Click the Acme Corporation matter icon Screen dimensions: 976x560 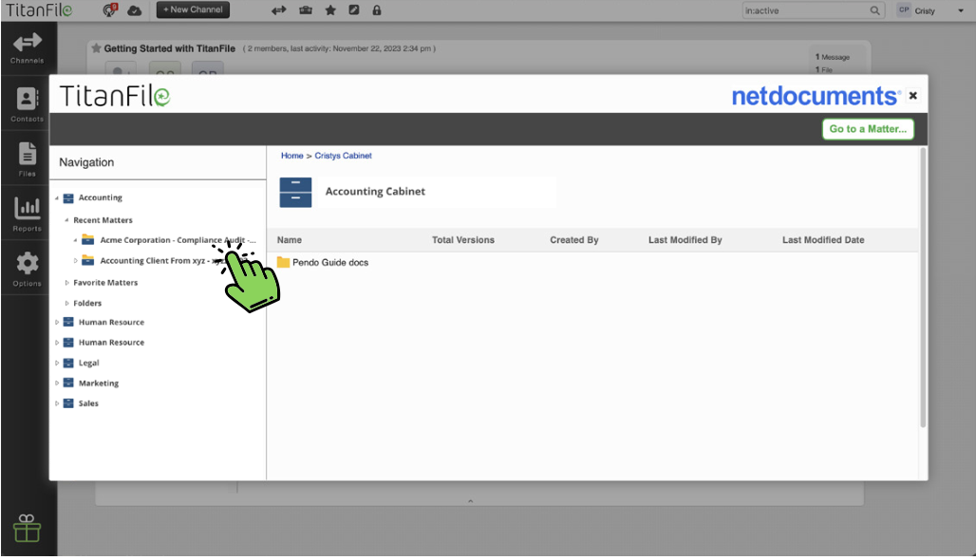click(x=88, y=239)
